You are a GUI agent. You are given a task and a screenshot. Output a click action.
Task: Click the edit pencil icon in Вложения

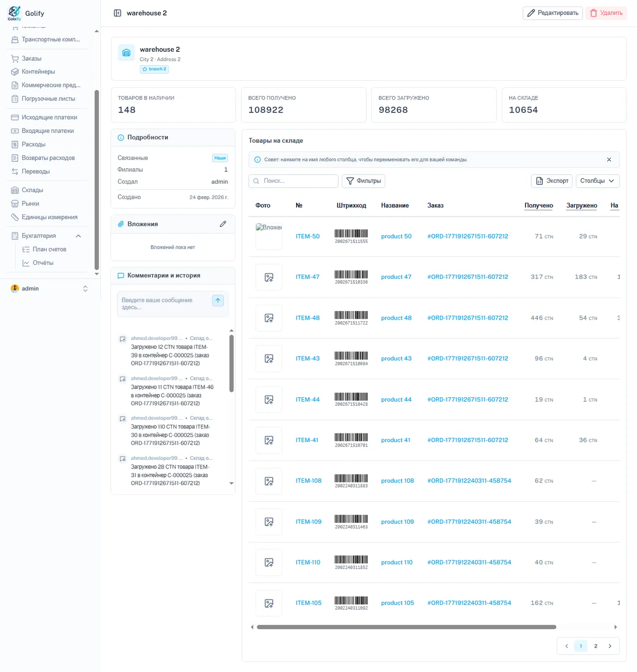point(223,224)
